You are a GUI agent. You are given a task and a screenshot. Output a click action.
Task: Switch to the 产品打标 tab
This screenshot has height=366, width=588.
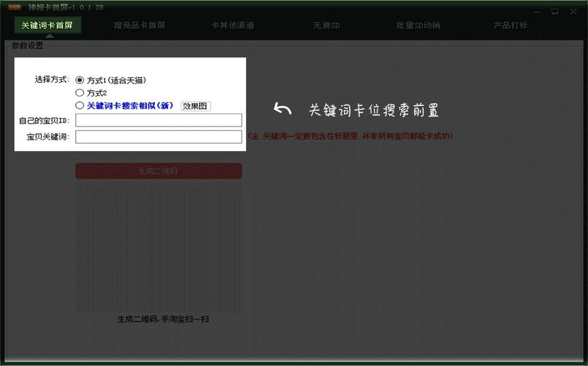pyautogui.click(x=510, y=25)
